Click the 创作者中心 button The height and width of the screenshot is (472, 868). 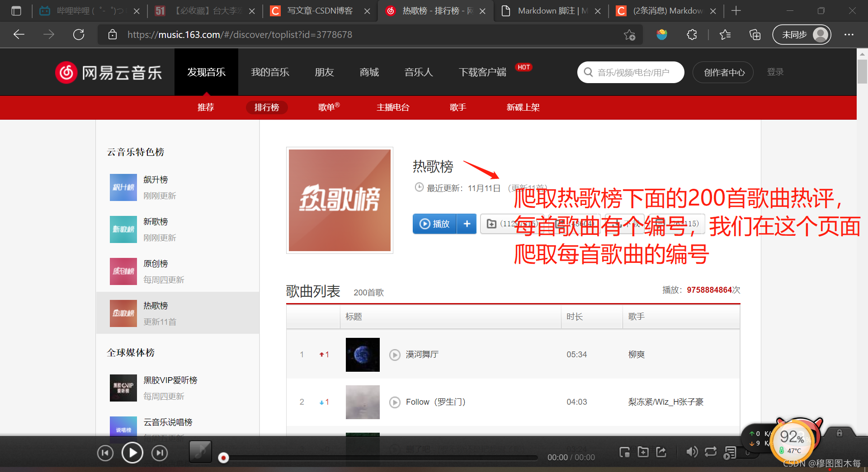(x=723, y=72)
